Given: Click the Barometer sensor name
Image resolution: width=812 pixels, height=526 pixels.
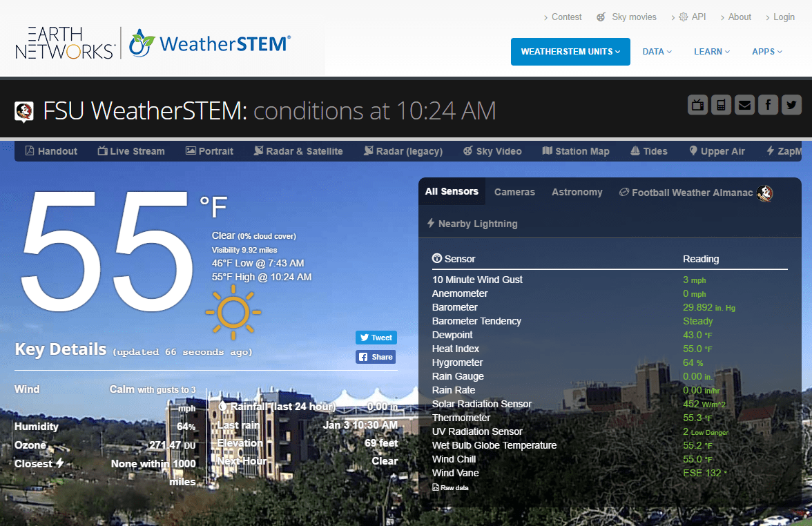Looking at the screenshot, I should click(454, 308).
